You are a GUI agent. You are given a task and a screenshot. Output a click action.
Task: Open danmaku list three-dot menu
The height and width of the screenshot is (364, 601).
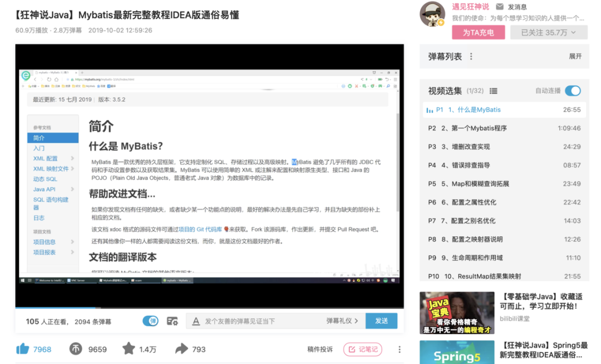point(471,57)
